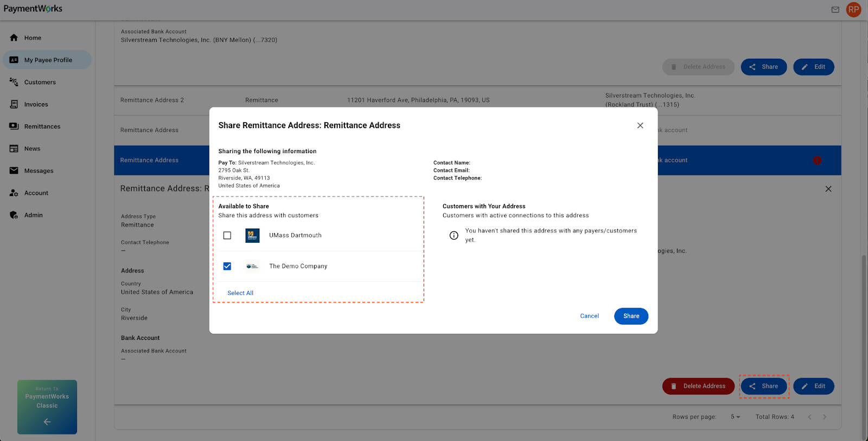
Task: Confirm with the dialog's Share button
Action: tap(631, 316)
